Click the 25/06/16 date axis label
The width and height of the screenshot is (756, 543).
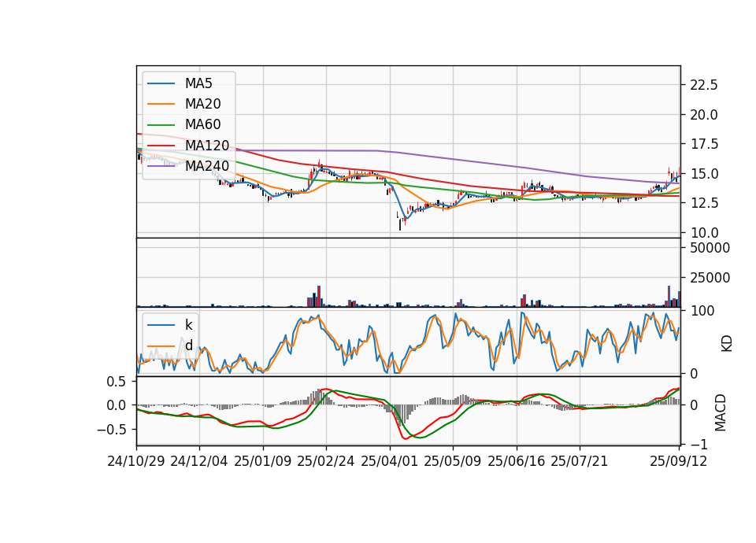(517, 461)
